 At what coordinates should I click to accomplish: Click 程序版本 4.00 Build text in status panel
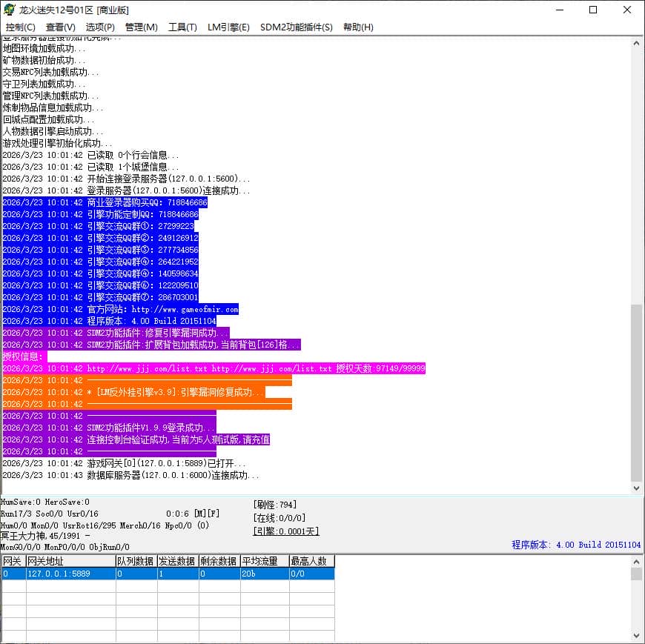click(576, 545)
